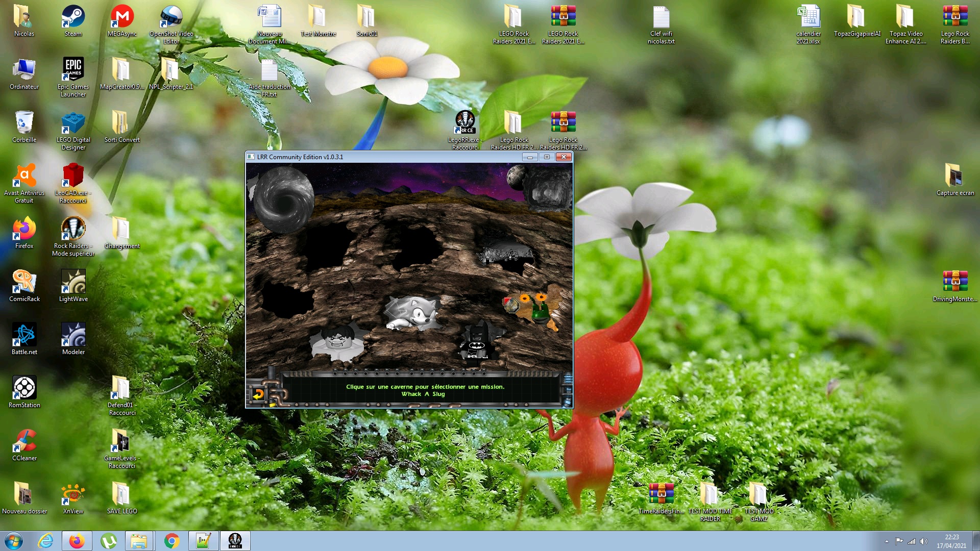
Task: Open the volume control in system tray
Action: point(923,541)
